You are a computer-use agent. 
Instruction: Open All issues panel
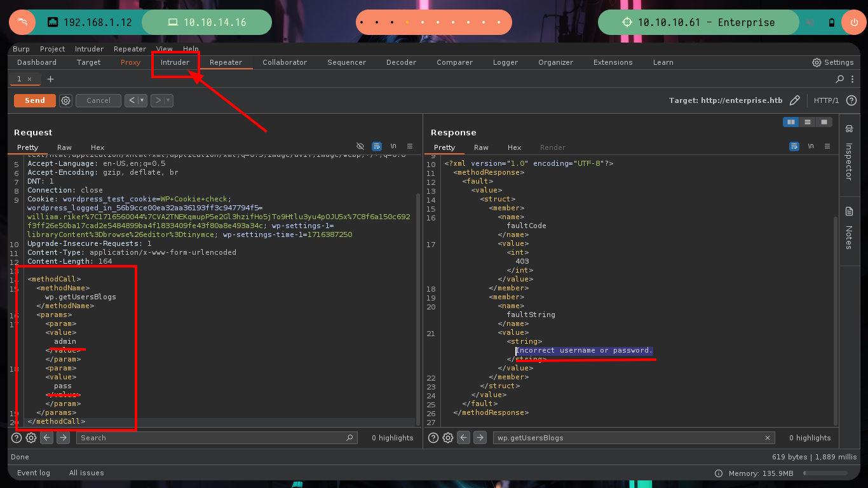click(x=86, y=473)
